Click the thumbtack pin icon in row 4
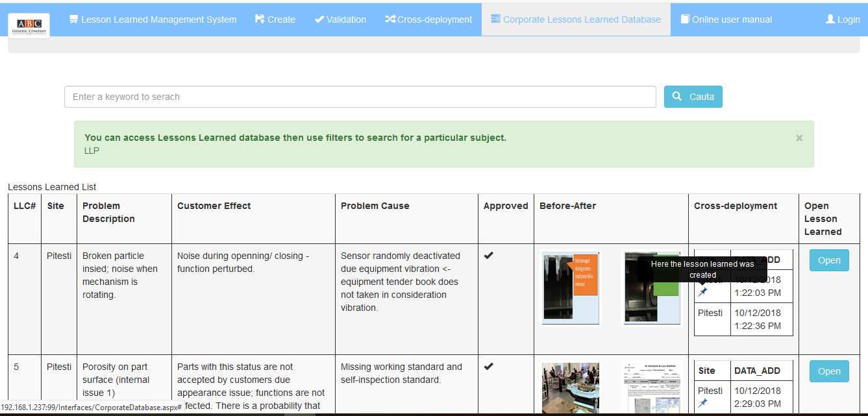The width and height of the screenshot is (868, 416). tap(704, 291)
